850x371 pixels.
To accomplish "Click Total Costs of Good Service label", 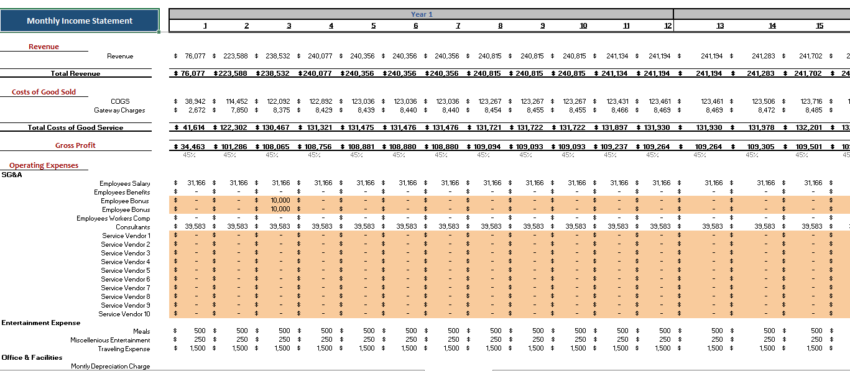I will pos(75,127).
